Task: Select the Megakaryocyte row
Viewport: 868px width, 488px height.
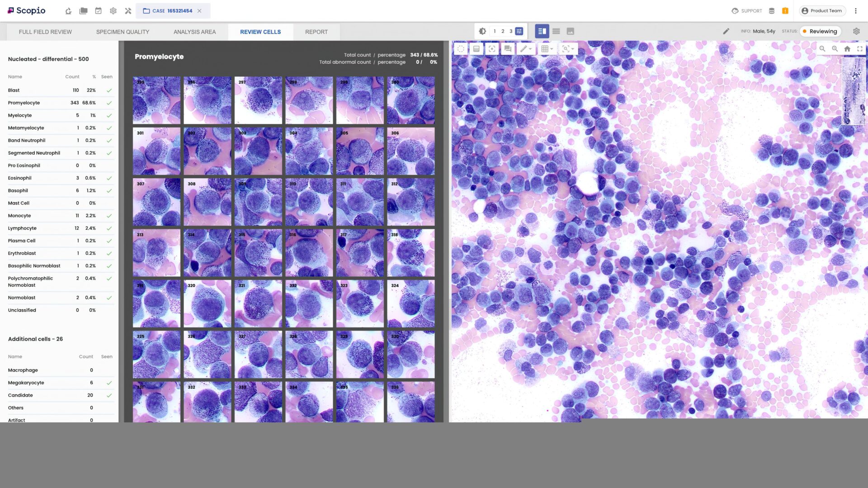Action: pos(60,383)
